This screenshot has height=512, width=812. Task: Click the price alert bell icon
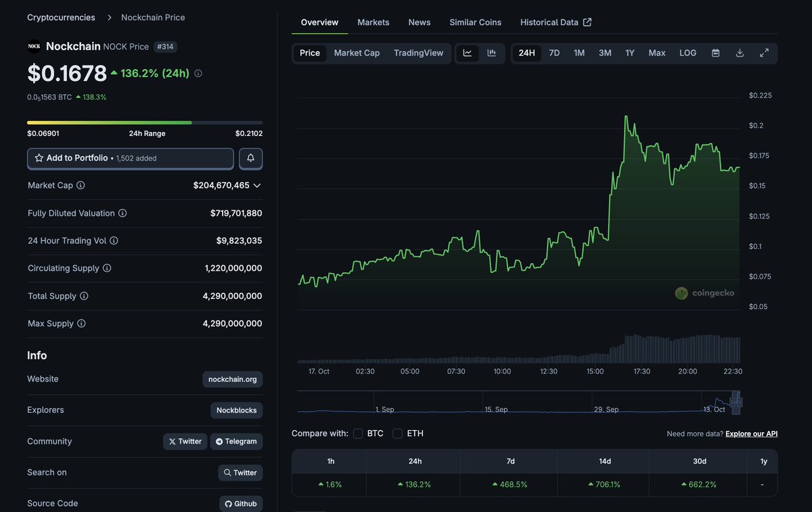[x=250, y=158]
